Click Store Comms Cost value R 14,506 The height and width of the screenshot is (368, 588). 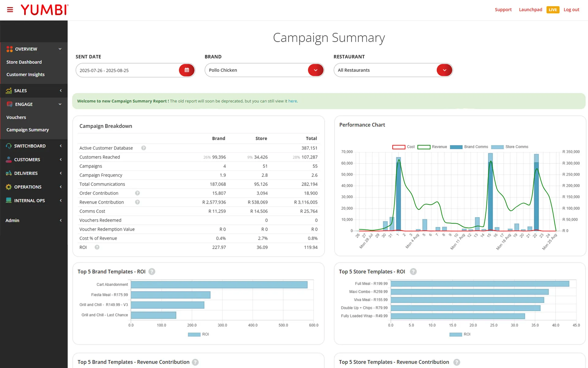click(x=259, y=211)
